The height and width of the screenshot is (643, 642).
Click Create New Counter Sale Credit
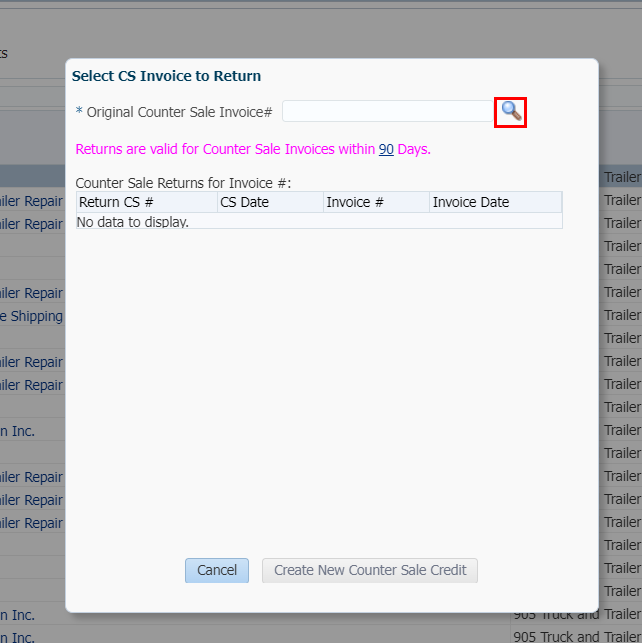pos(370,570)
